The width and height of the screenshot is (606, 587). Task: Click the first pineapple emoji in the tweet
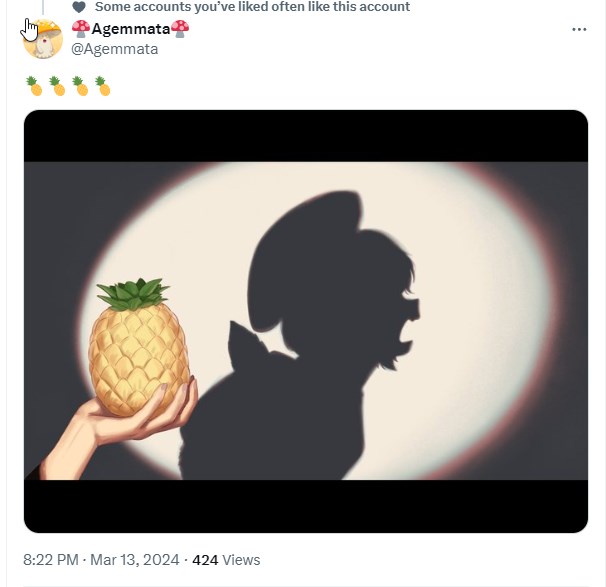pos(34,86)
